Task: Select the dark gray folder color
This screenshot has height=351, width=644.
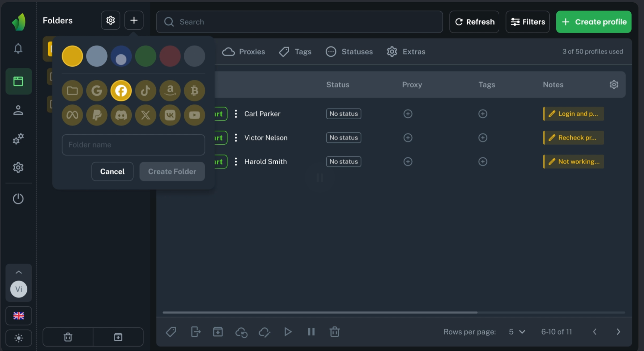Action: click(x=194, y=56)
